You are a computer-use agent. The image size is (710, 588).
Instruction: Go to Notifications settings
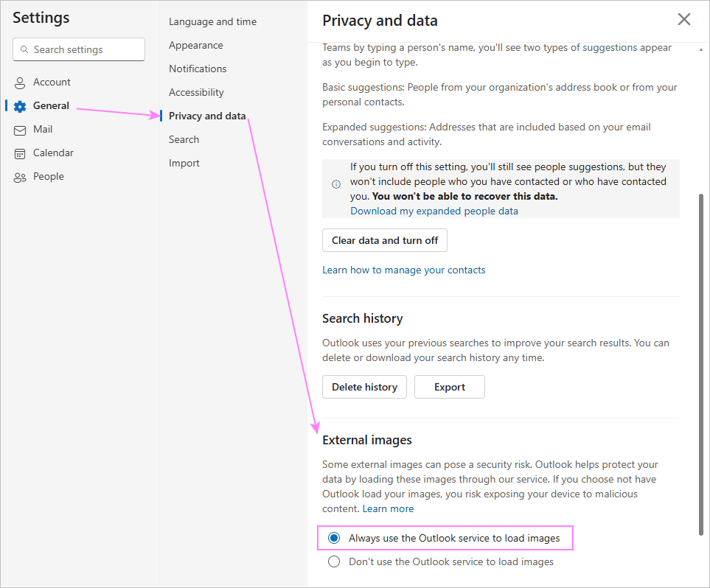pyautogui.click(x=198, y=69)
